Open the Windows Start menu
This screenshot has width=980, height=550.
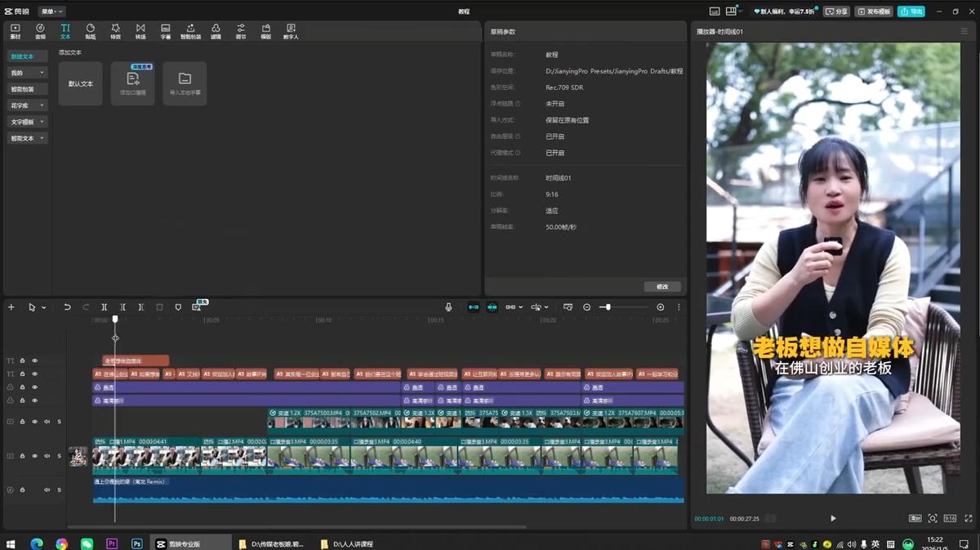pyautogui.click(x=11, y=543)
